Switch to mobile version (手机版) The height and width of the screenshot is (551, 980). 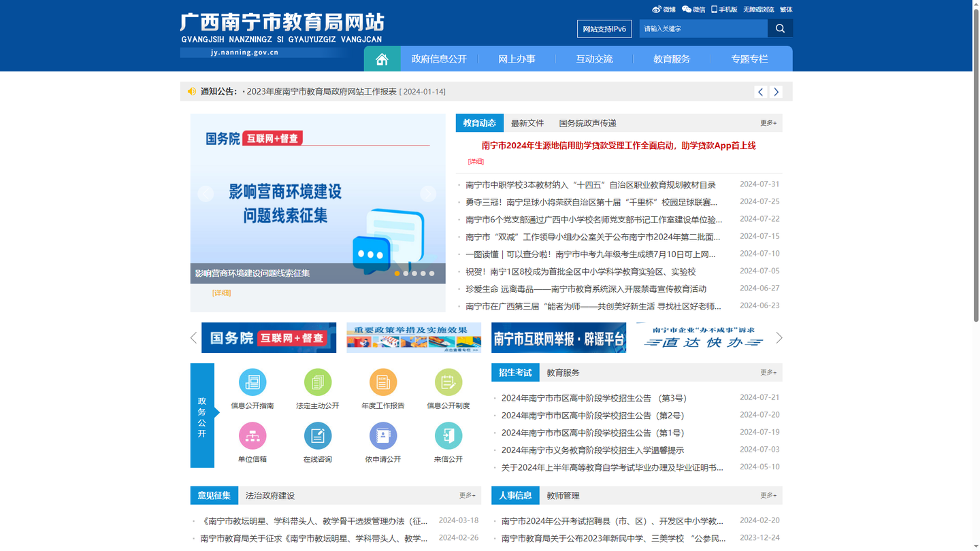point(724,10)
